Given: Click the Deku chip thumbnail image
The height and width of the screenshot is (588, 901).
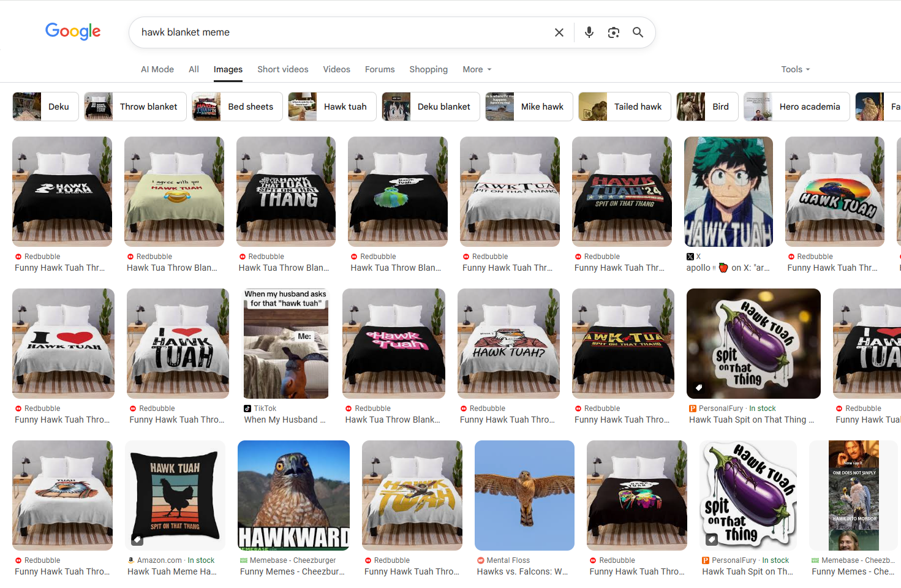Looking at the screenshot, I should coord(27,107).
